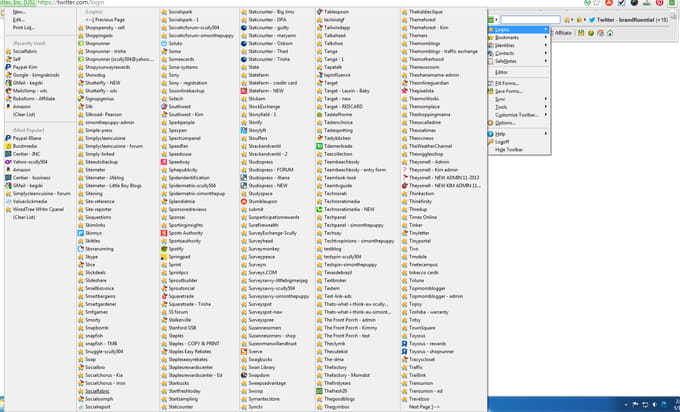The image size is (680, 412).
Task: Go to Previous Page of logins
Action: click(105, 20)
